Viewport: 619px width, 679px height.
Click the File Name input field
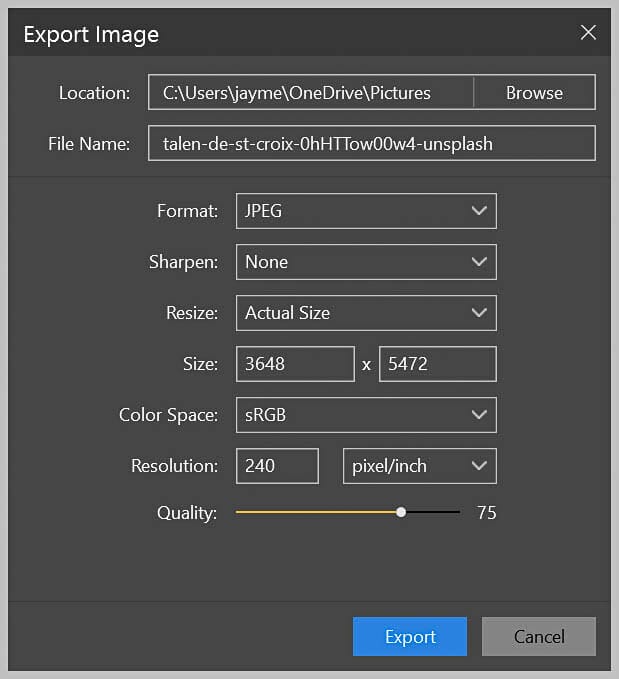372,143
